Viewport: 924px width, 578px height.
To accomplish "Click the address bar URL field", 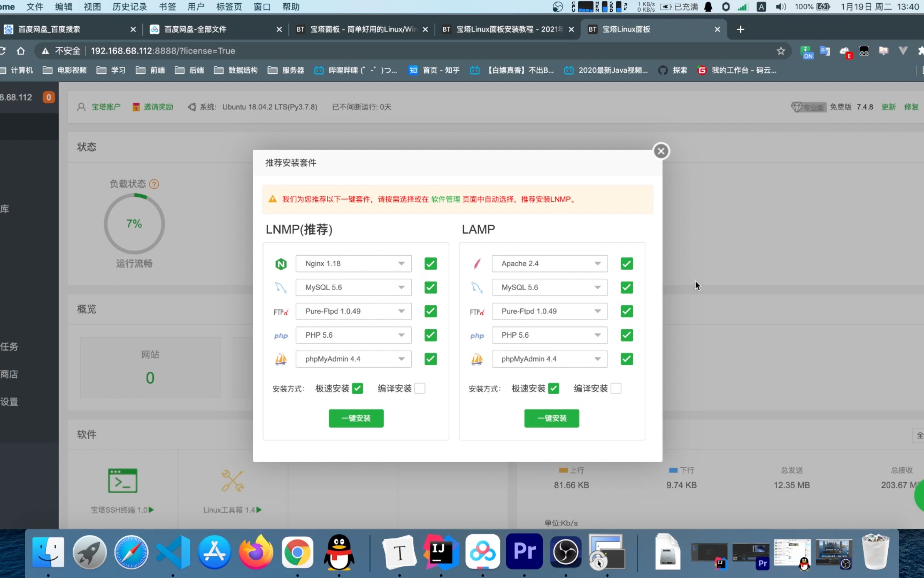I will pos(413,51).
